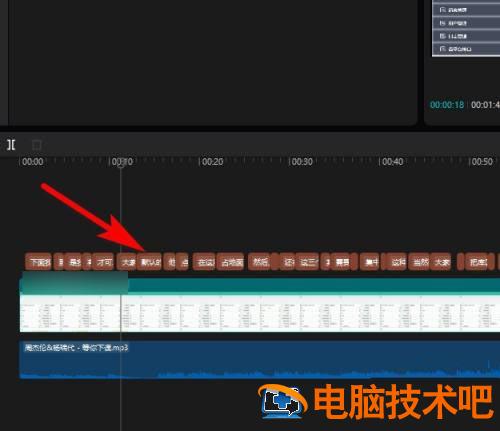This screenshot has height=431, width=500.
Task: Jump to the 00:40 ruler mark
Action: tap(392, 162)
